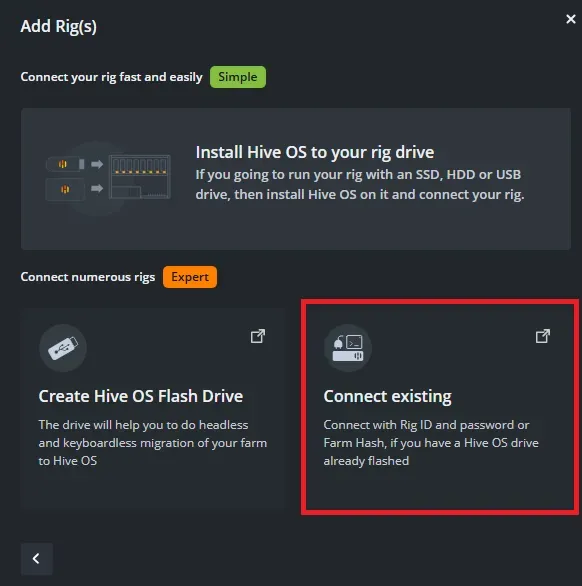Screen dimensions: 582x586
Task: Open external link icon on Flash Drive card
Action: click(258, 336)
